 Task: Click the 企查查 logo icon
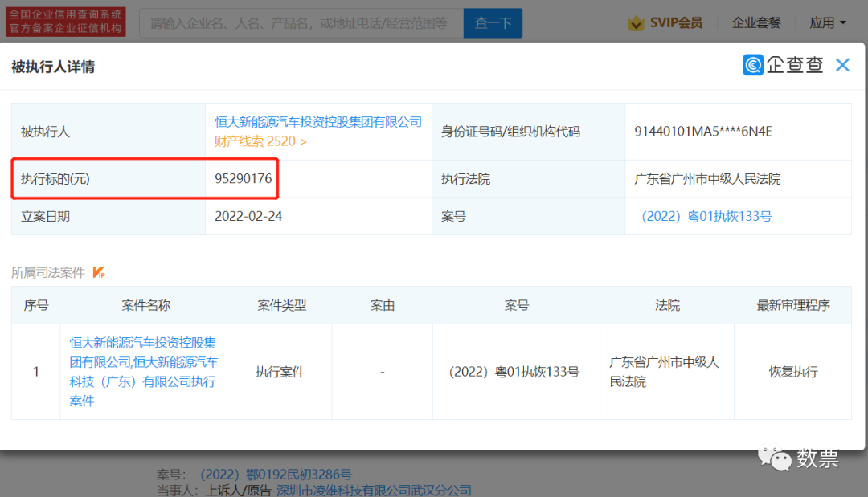point(753,65)
